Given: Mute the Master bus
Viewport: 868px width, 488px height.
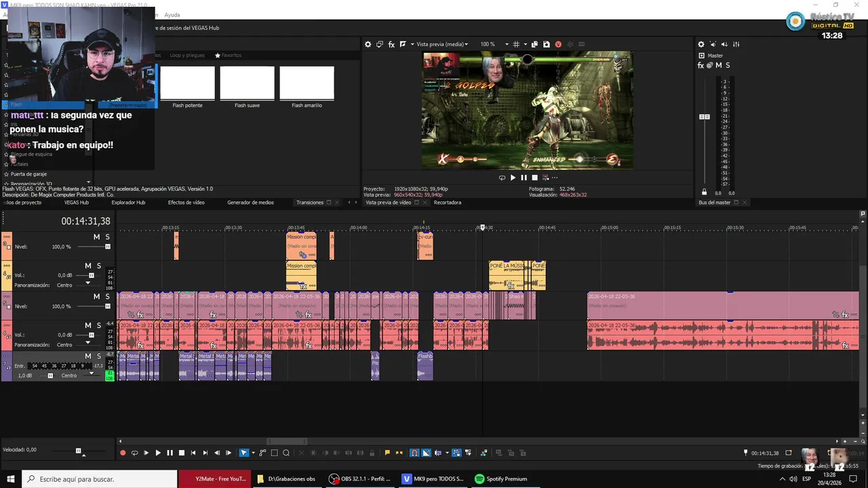Looking at the screenshot, I should [719, 66].
